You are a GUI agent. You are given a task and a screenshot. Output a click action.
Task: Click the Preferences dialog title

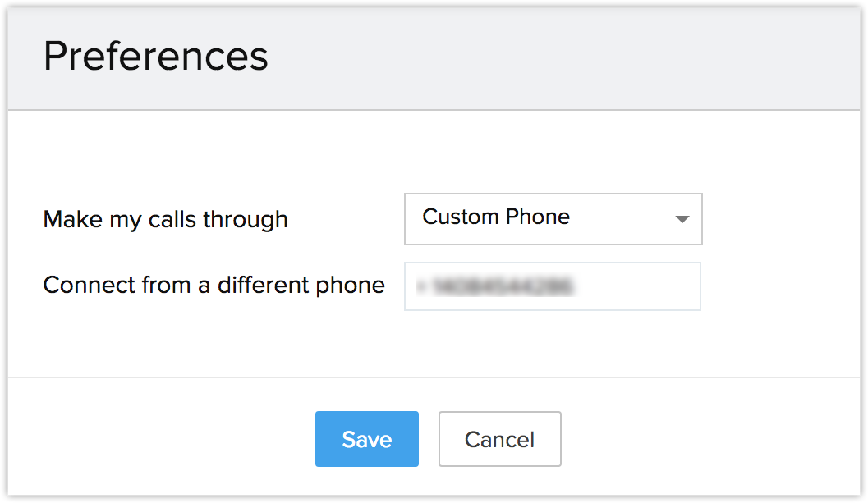coord(156,57)
